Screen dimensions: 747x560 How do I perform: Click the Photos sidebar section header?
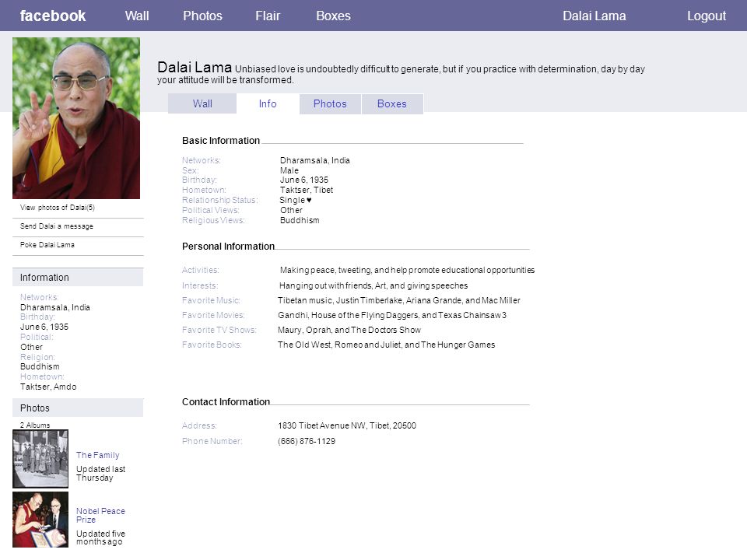coord(78,408)
